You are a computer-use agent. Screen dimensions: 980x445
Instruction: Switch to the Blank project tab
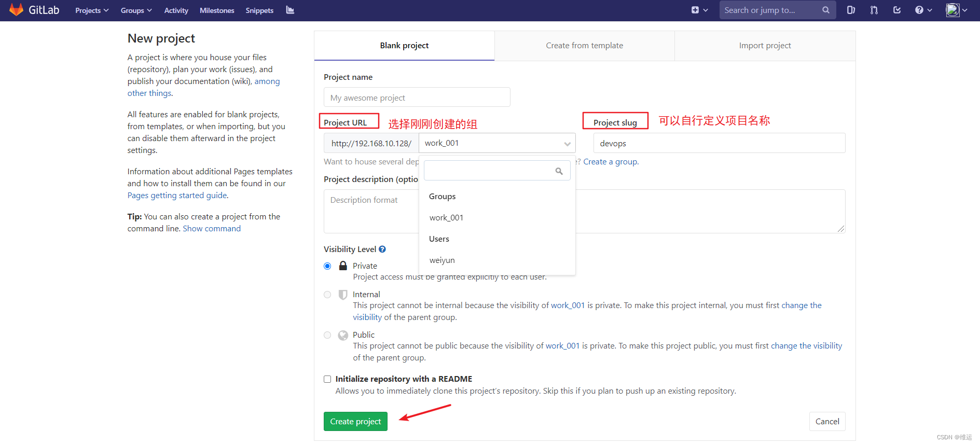[404, 46]
